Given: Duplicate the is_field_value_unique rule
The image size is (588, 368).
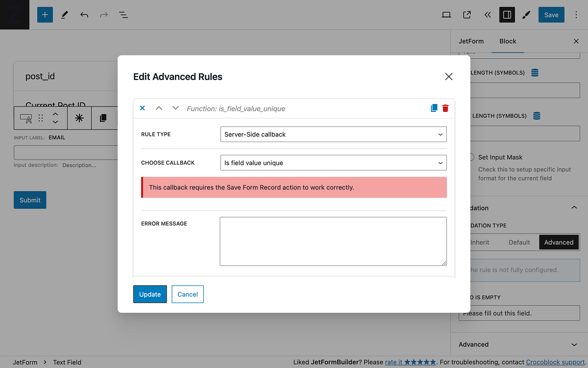Looking at the screenshot, I should click(433, 107).
